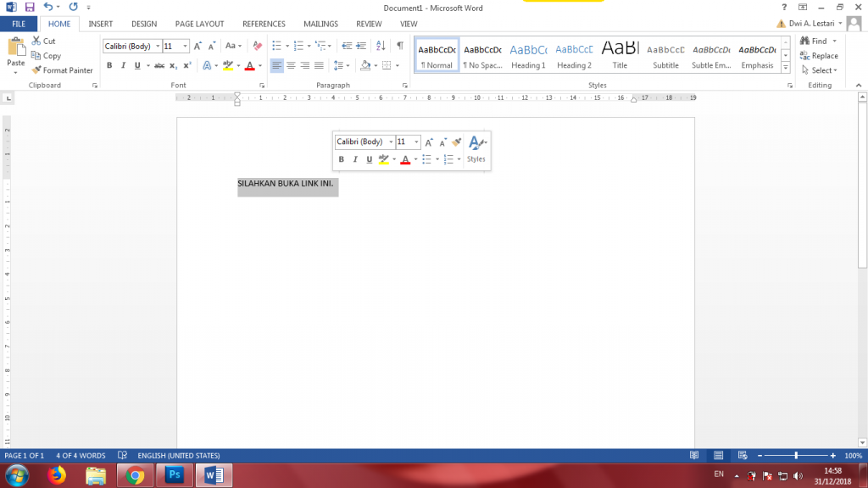This screenshot has height=488, width=868.
Task: Toggle Italic in the floating mini toolbar
Action: click(x=355, y=159)
